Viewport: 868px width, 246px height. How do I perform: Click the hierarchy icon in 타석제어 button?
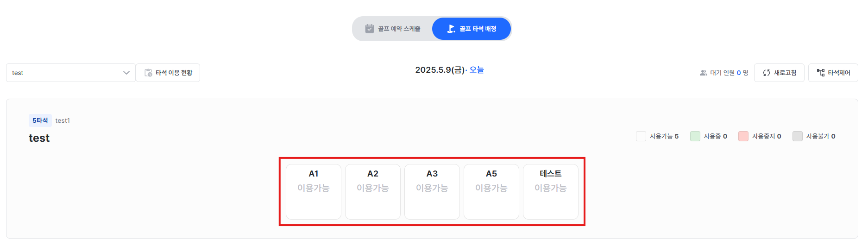pyautogui.click(x=820, y=73)
